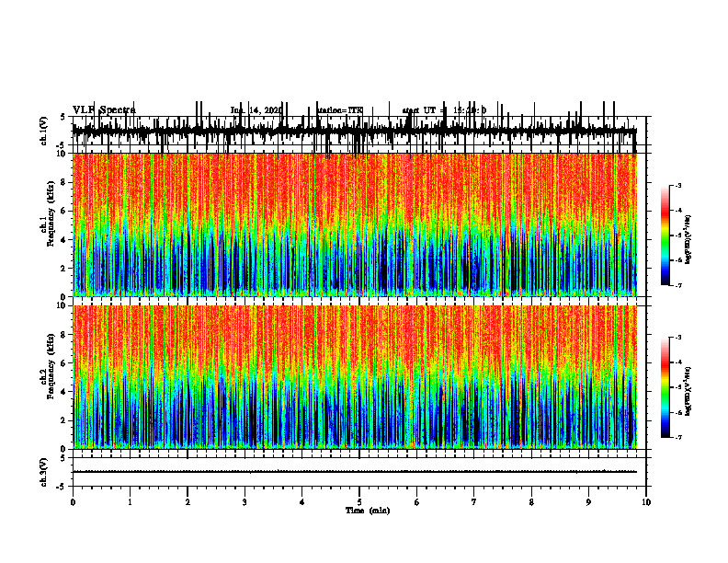This screenshot has height=563, width=728.
Task: Click the -7 label on ch.2 color bar
Action: pos(678,438)
